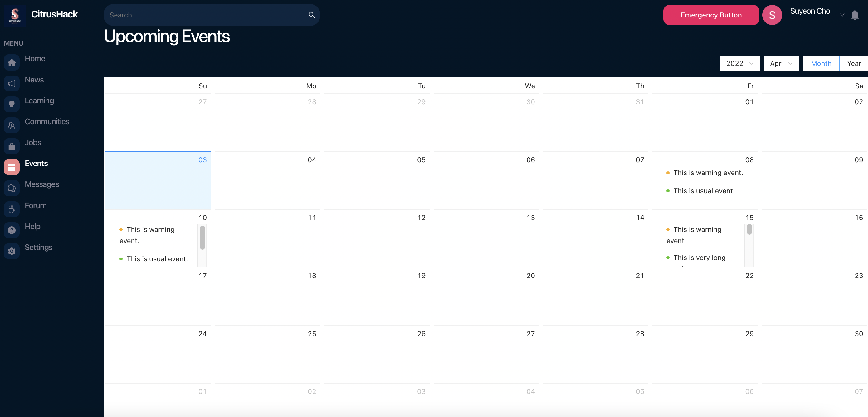Click the Forum coffee cup icon
Viewport: 868px width, 417px height.
point(12,209)
